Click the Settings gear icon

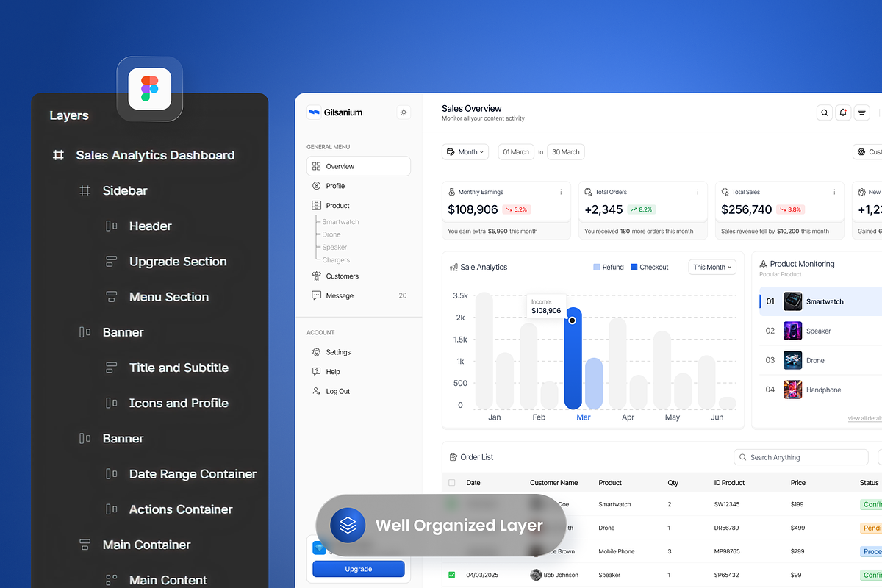coord(316,352)
